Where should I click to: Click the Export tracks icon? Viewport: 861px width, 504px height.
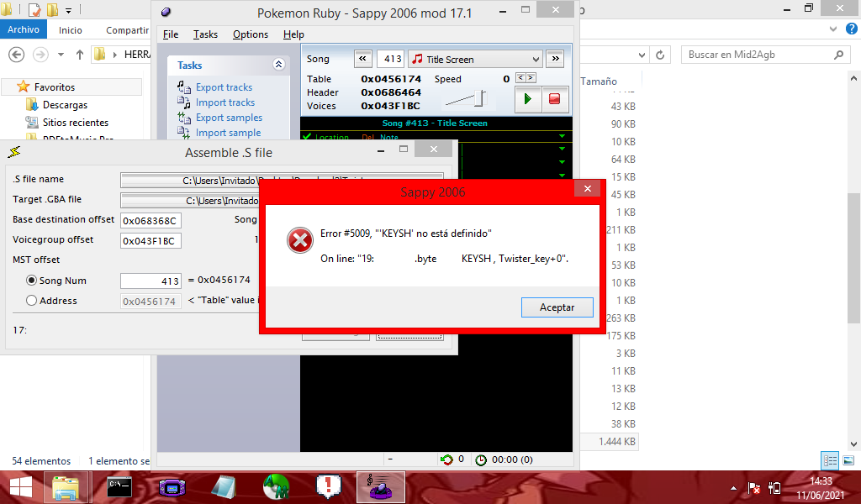[185, 87]
